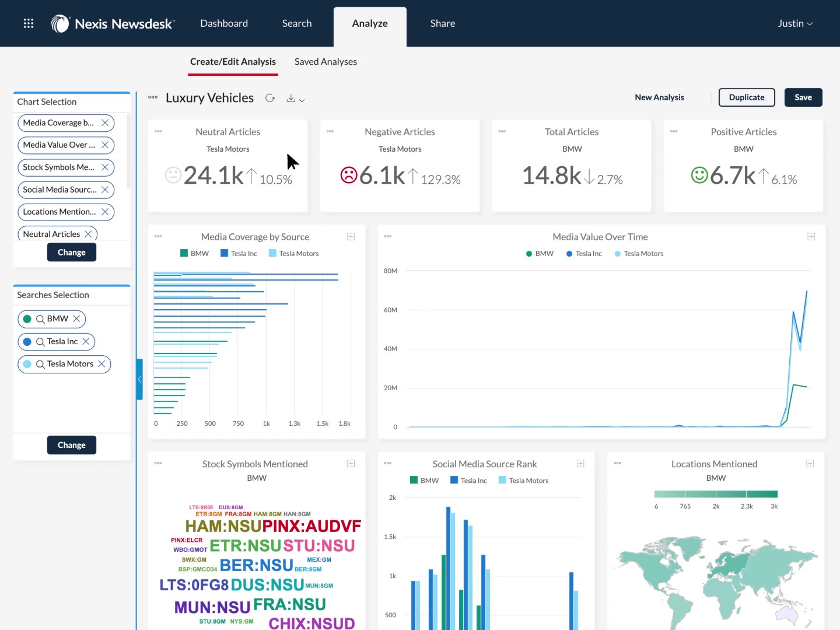Remove the Stock Symbols chart chip
Screen dimensions: 840x630
pos(105,167)
